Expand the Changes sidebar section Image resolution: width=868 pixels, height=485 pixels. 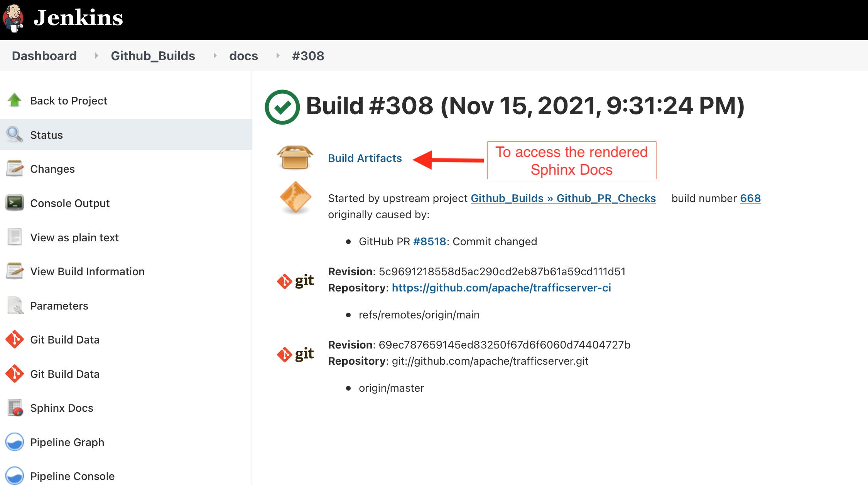(x=52, y=168)
